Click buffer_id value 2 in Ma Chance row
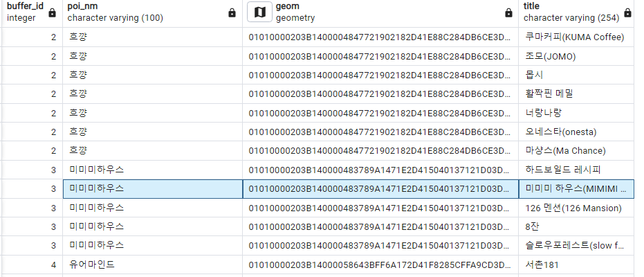The height and width of the screenshot is (277, 644). click(x=53, y=150)
